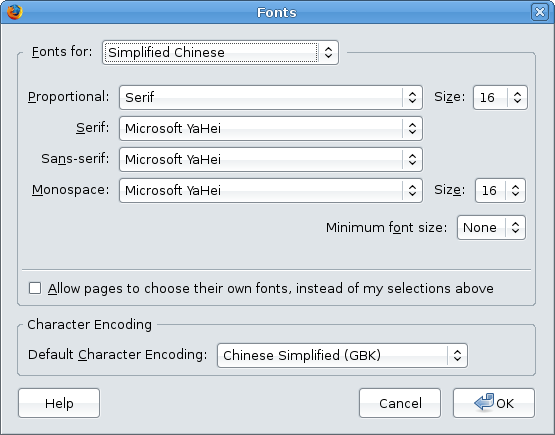Open Default Character Encoding dropdown
The height and width of the screenshot is (435, 555).
[x=342, y=355]
